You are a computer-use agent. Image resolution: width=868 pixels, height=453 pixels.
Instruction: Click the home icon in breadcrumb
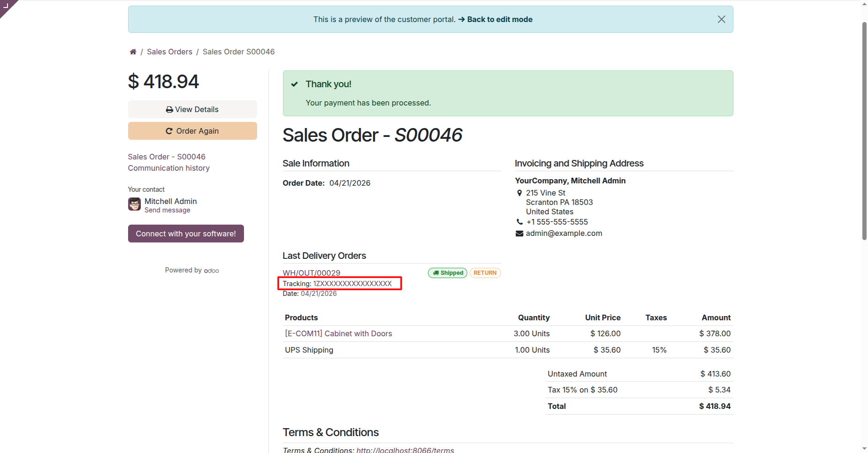133,52
